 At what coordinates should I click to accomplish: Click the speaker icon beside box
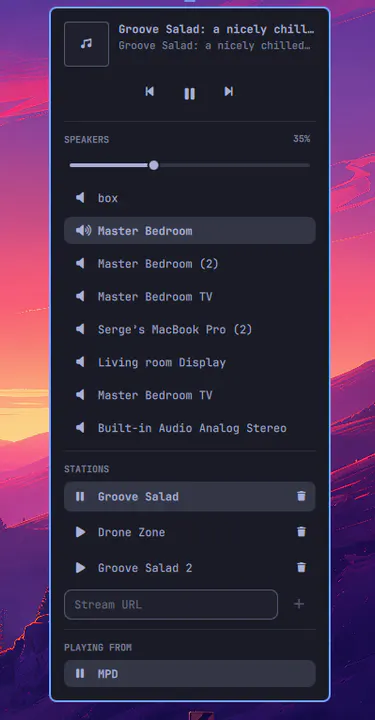80,198
